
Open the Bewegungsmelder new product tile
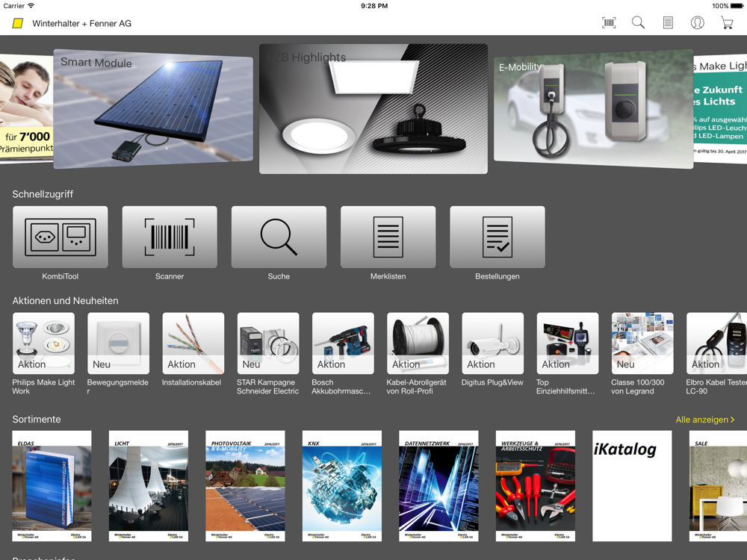(x=119, y=343)
